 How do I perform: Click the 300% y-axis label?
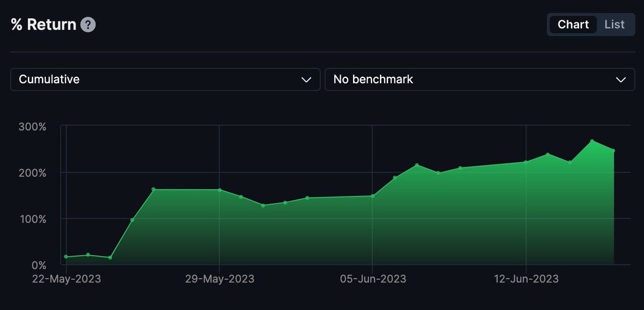pyautogui.click(x=33, y=127)
